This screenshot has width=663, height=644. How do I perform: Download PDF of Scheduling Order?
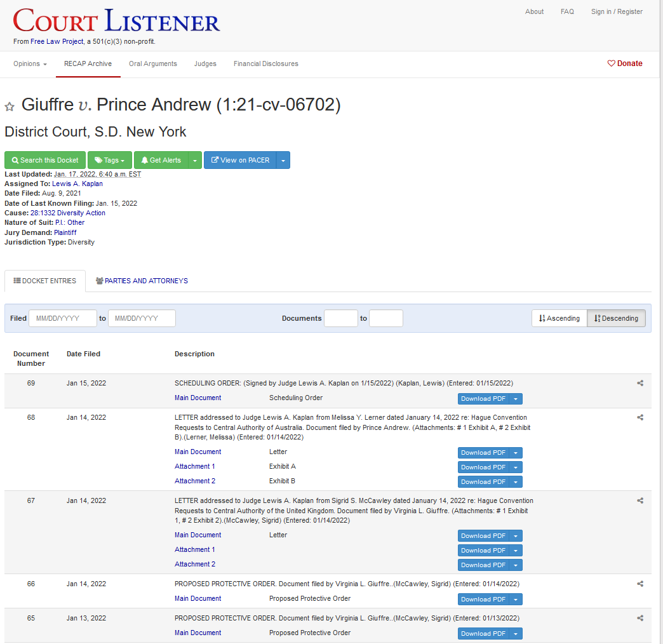click(483, 399)
